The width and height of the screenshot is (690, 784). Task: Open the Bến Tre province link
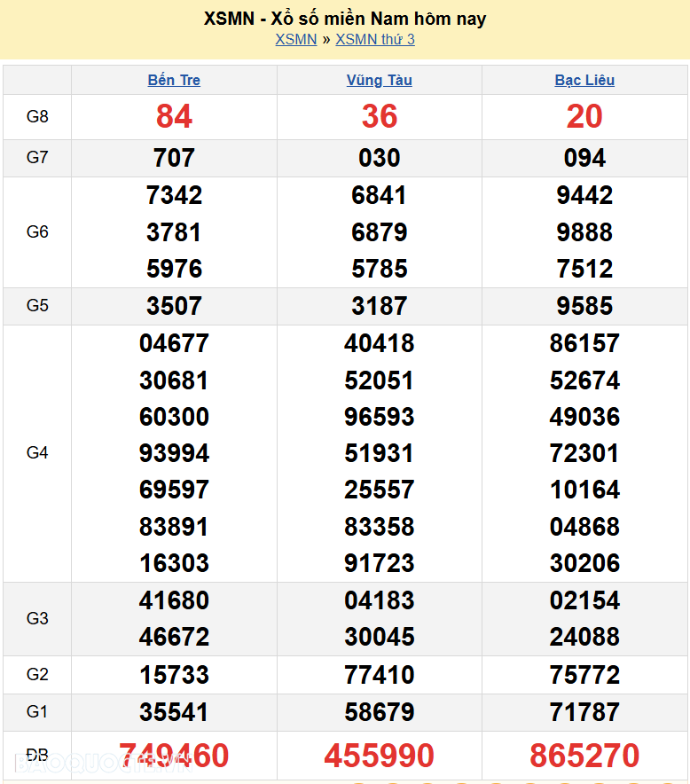[x=174, y=80]
